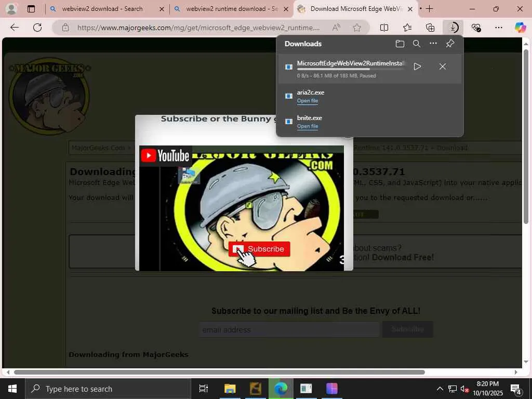Open Copilot icon in toolbar
This screenshot has height=399, width=532.
coord(520,28)
